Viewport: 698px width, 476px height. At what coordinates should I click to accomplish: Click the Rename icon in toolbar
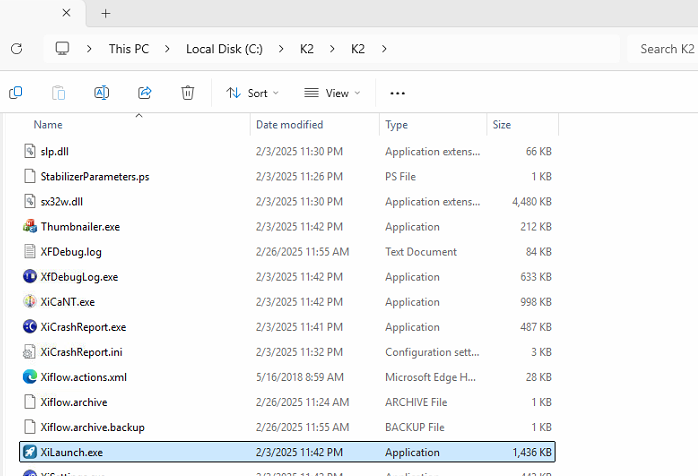coord(101,93)
